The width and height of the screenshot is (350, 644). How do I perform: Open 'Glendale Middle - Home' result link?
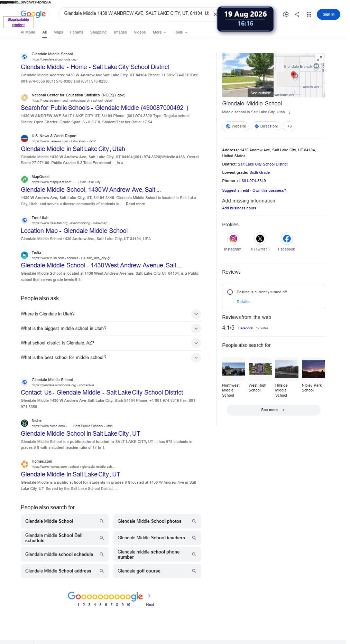95,67
